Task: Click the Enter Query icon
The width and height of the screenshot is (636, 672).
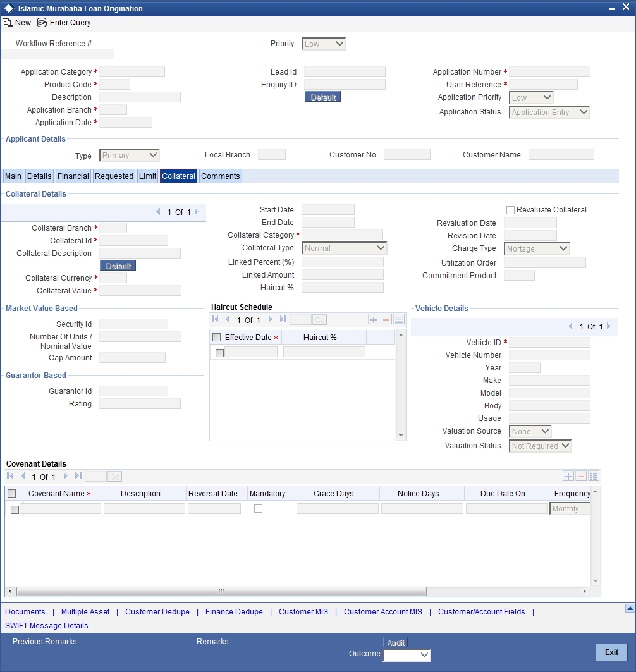Action: (x=42, y=23)
